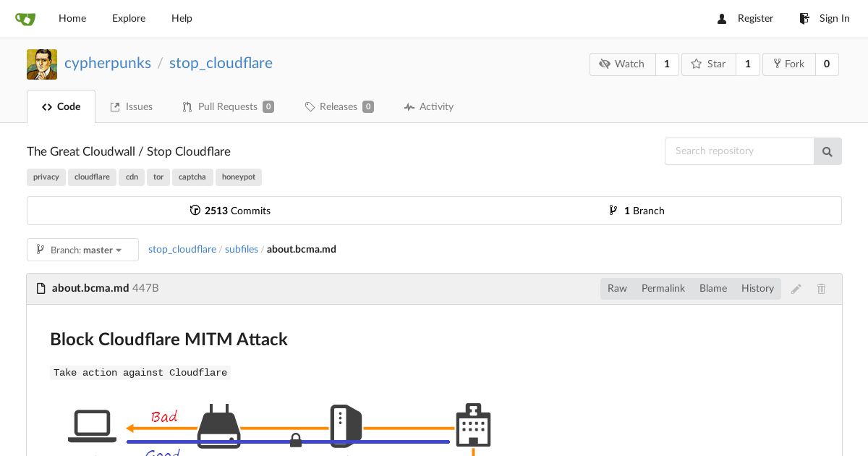Click the History button

click(757, 288)
